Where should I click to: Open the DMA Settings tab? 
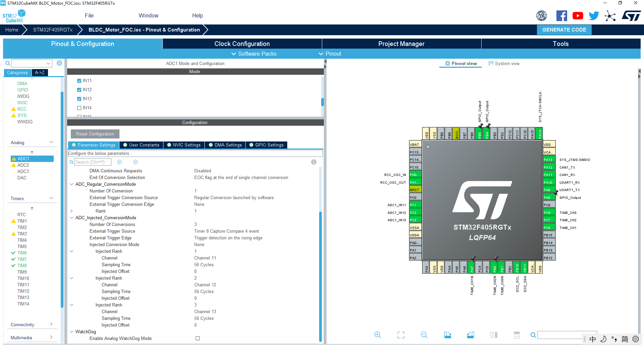pos(225,145)
